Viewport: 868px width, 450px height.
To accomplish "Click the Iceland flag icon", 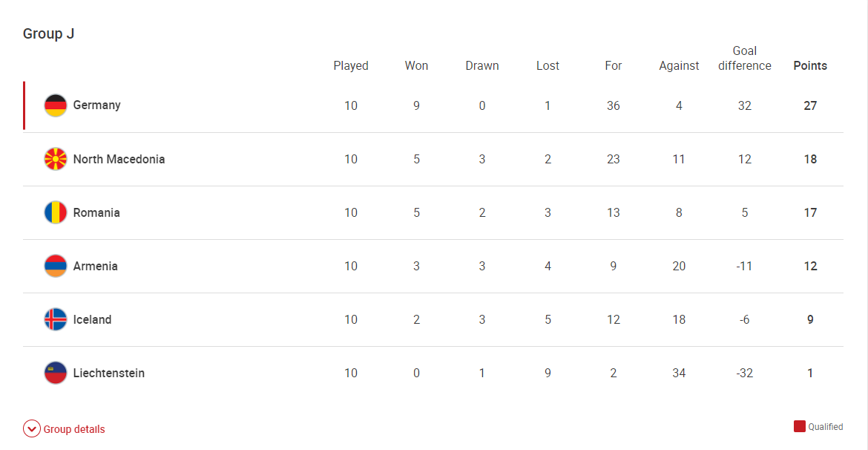I will pos(56,320).
